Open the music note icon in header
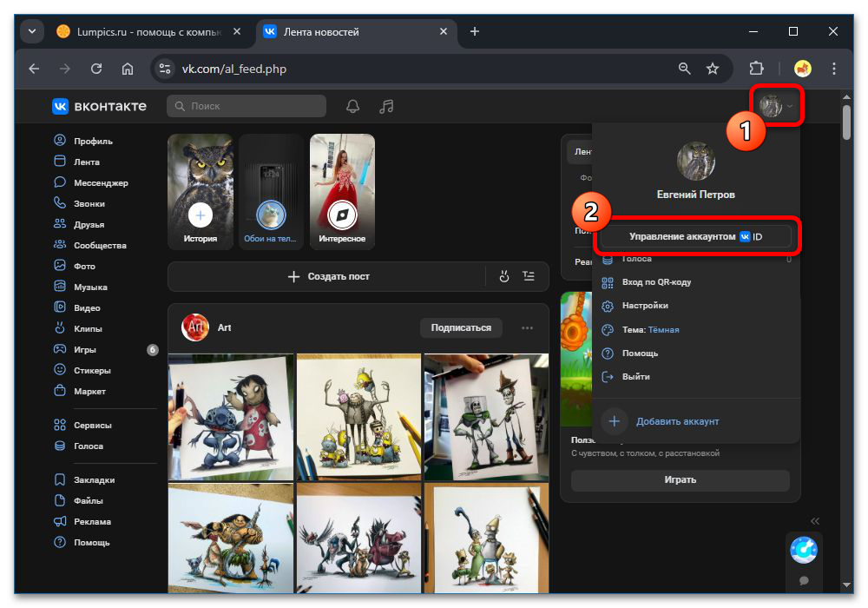The image size is (868, 608). [387, 106]
